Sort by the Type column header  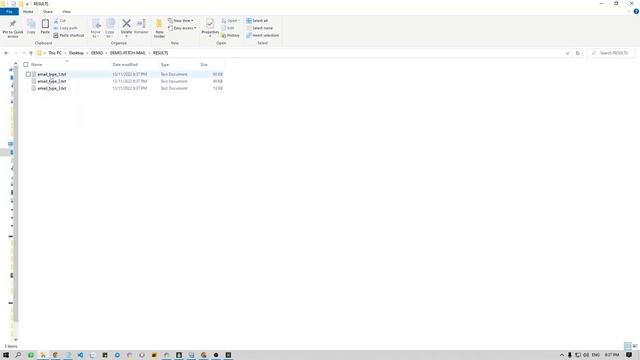click(x=164, y=64)
